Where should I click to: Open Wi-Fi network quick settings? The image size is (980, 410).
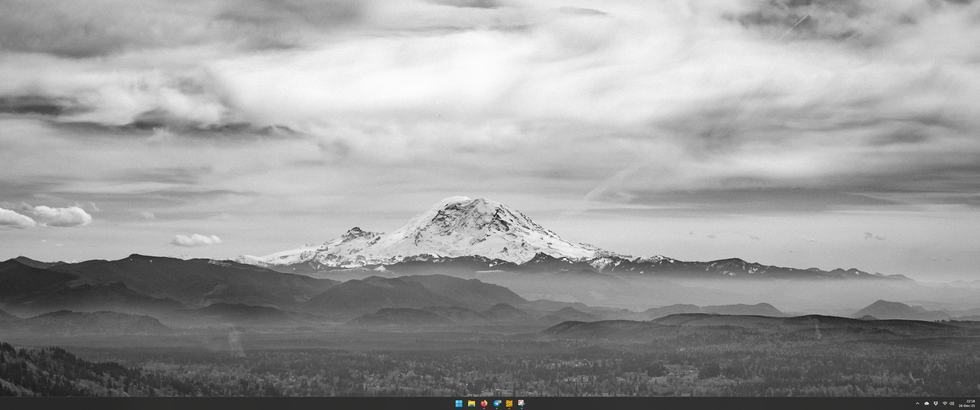point(945,403)
